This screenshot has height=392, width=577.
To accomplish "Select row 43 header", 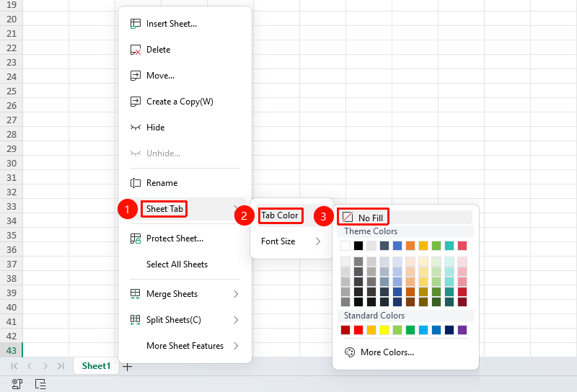I will point(12,350).
